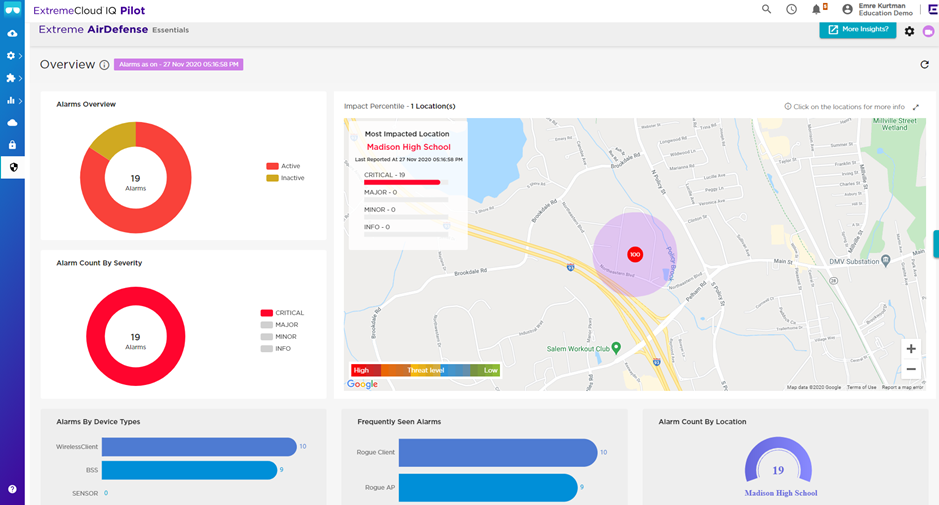Open the bar chart sidebar menu
This screenshot has height=505, width=939.
click(x=10, y=101)
